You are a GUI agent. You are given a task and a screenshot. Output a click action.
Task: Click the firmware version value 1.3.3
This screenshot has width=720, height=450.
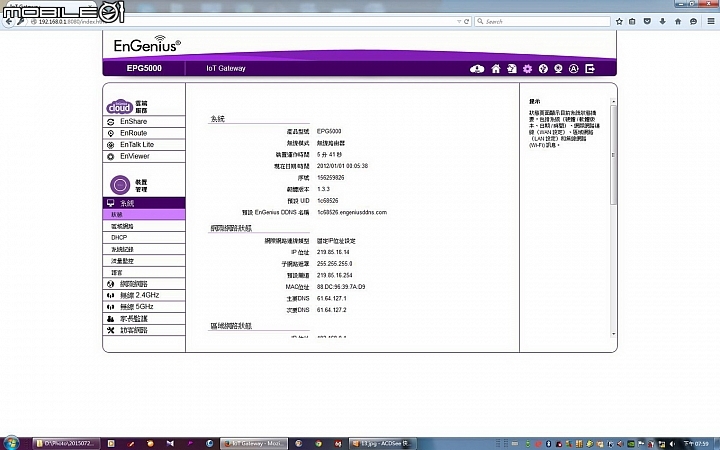point(323,189)
